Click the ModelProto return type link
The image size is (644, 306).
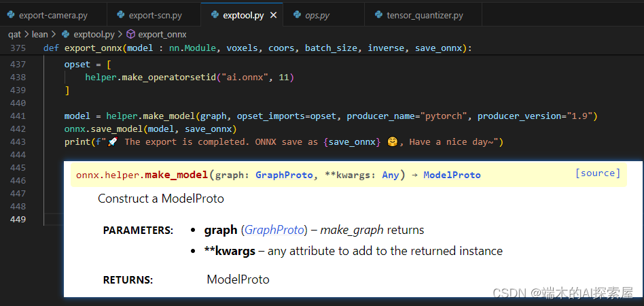coord(452,175)
